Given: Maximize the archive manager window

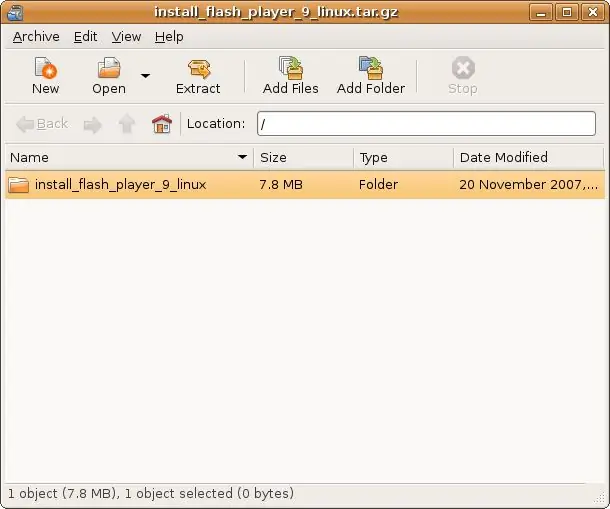Looking at the screenshot, I should click(x=567, y=12).
